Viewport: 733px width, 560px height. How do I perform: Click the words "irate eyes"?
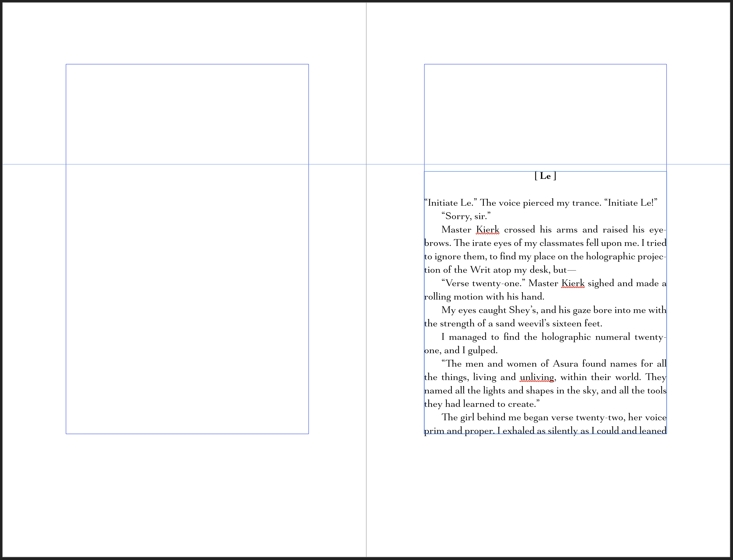[x=491, y=243]
